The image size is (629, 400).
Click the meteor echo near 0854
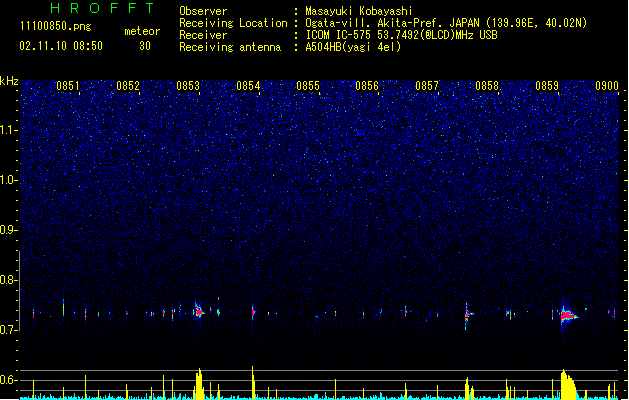(253, 311)
